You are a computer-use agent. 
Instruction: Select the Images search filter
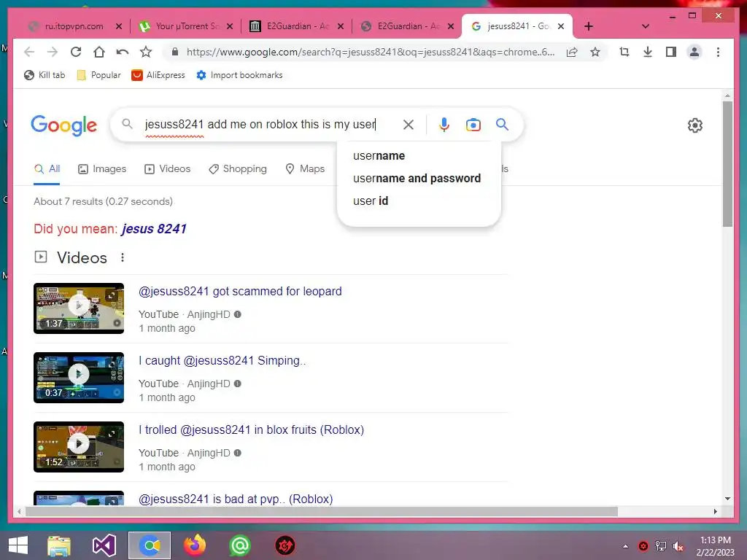tap(102, 169)
